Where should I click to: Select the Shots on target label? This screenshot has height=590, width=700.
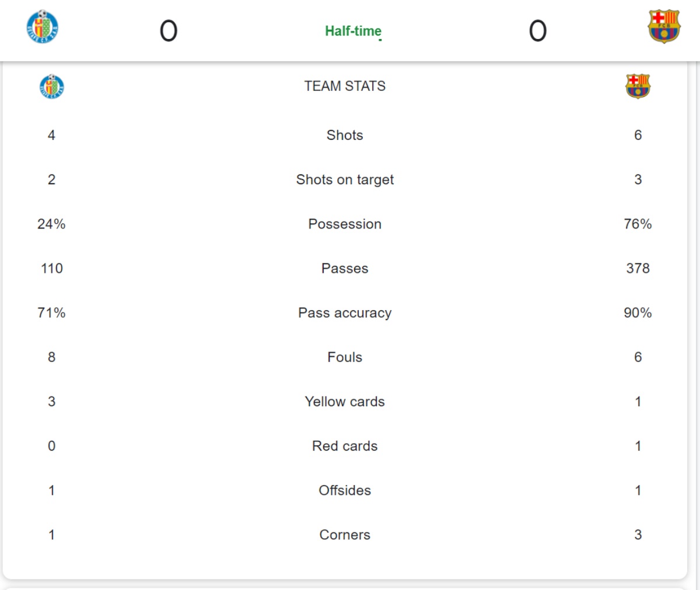tap(345, 180)
